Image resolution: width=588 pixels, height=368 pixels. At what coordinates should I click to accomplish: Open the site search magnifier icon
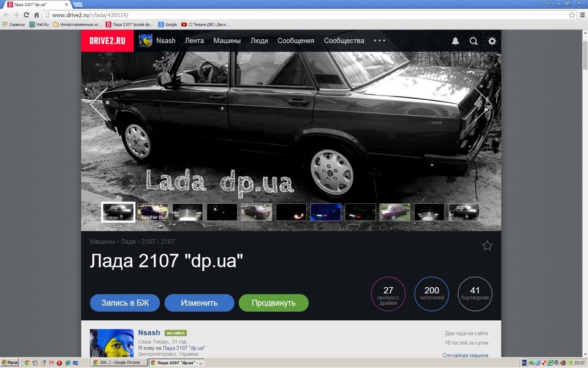click(x=473, y=41)
